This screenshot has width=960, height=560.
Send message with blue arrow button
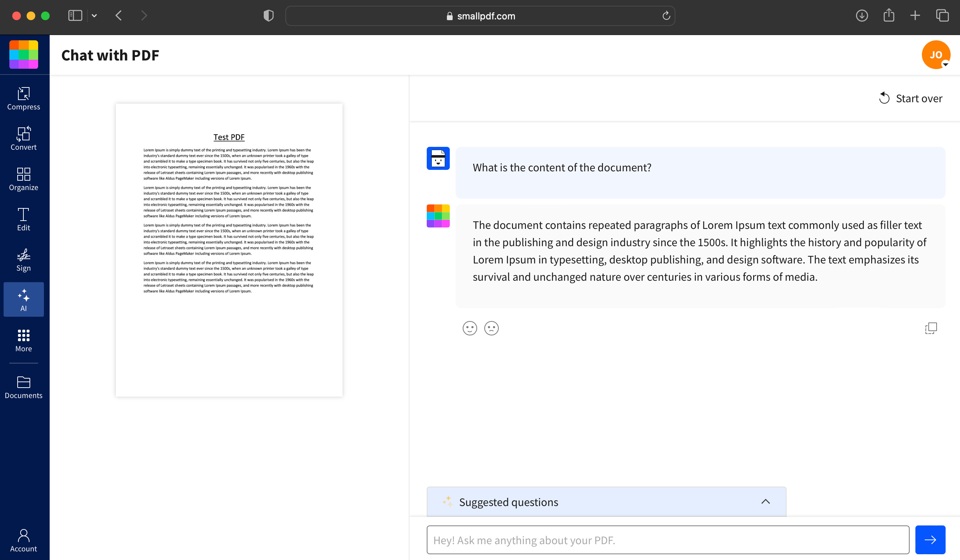coord(930,540)
